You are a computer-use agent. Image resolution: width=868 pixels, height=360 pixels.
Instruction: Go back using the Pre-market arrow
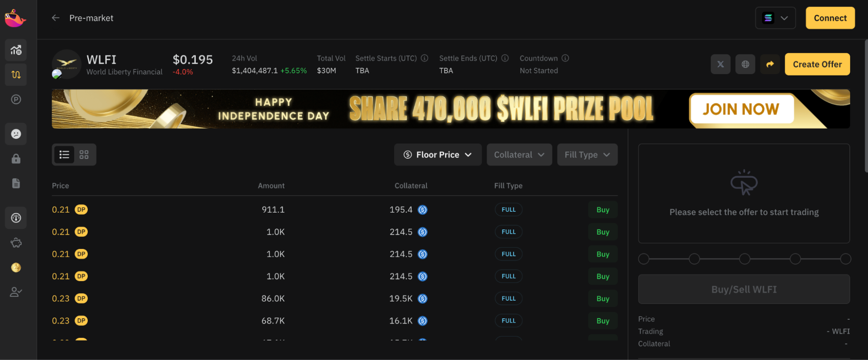[x=56, y=18]
